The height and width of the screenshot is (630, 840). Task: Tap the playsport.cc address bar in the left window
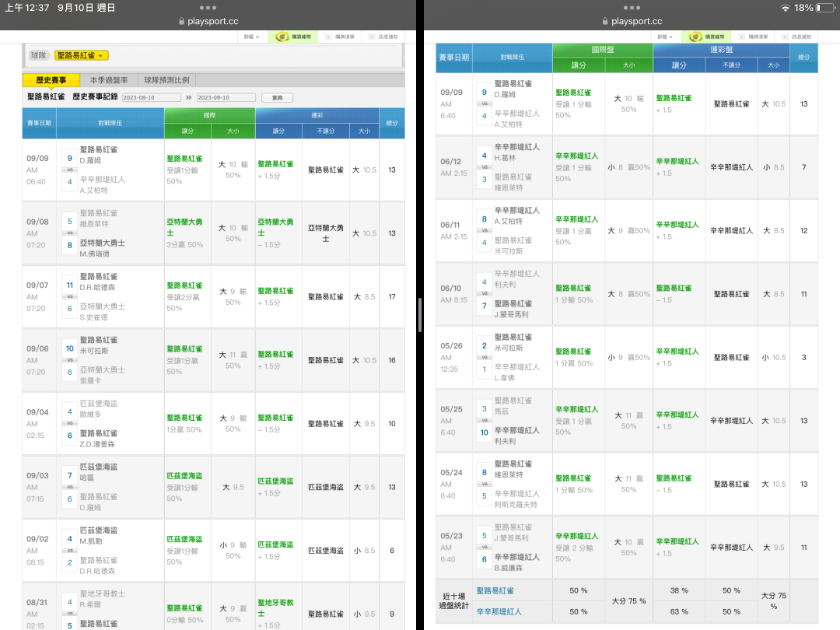coord(208,22)
